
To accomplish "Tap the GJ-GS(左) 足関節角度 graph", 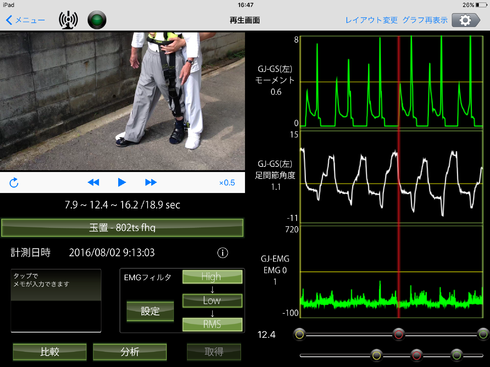I will point(391,177).
